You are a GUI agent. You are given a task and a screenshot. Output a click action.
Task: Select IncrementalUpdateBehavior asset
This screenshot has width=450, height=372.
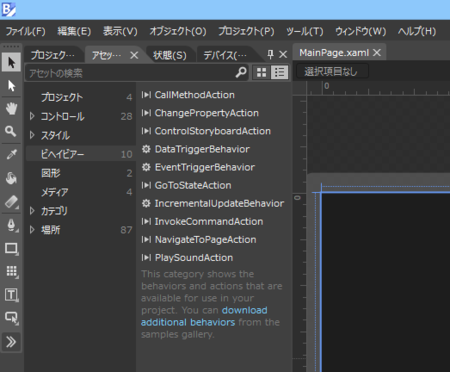coord(213,203)
